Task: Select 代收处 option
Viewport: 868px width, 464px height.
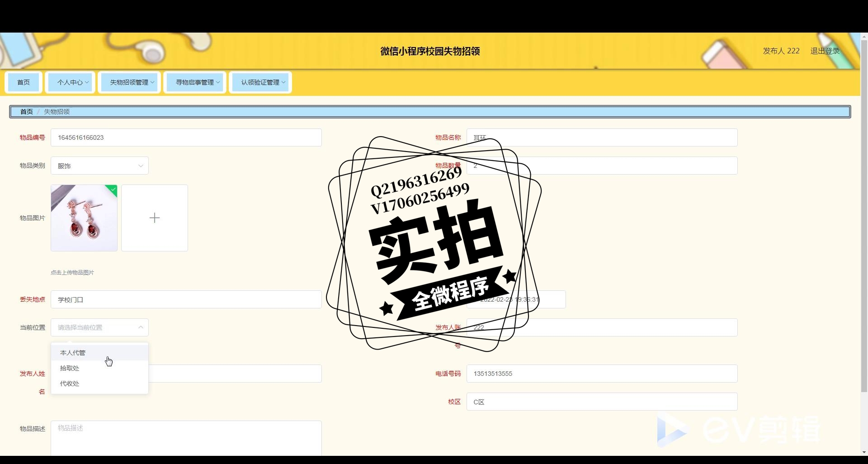Action: pos(99,384)
